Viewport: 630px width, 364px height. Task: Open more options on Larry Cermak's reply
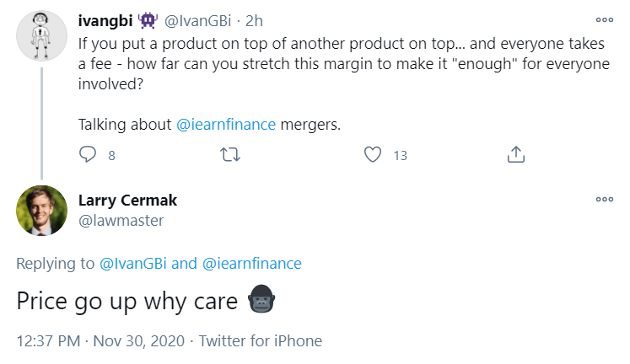pyautogui.click(x=604, y=200)
